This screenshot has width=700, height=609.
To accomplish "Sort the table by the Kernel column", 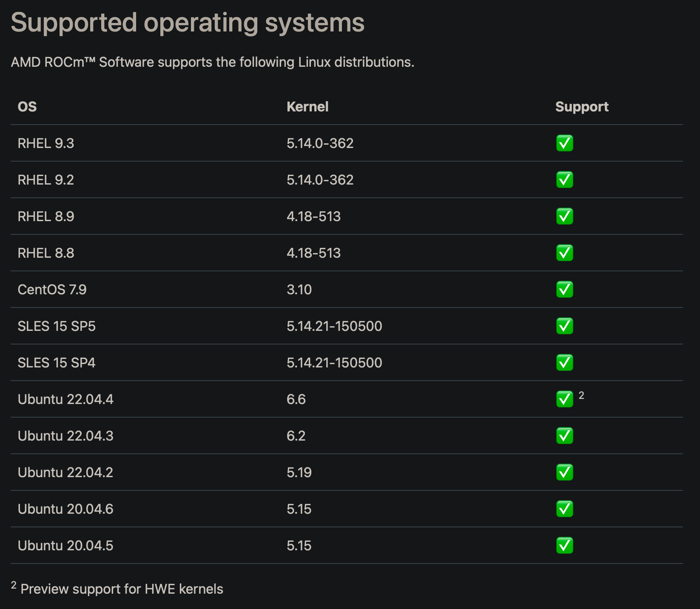I will (307, 107).
